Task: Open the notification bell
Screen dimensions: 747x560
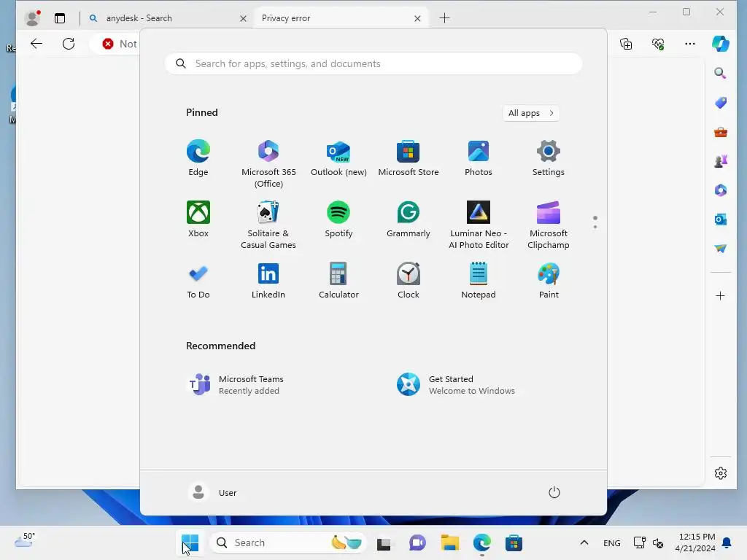Action: pyautogui.click(x=727, y=542)
